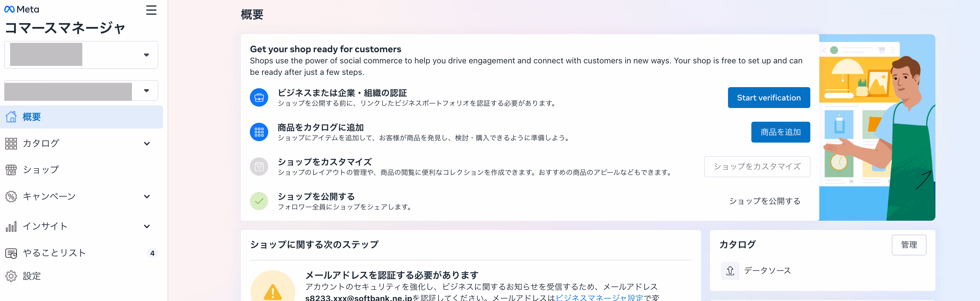Click the コマースマネージャ title
The width and height of the screenshot is (980, 301).
coord(65,28)
